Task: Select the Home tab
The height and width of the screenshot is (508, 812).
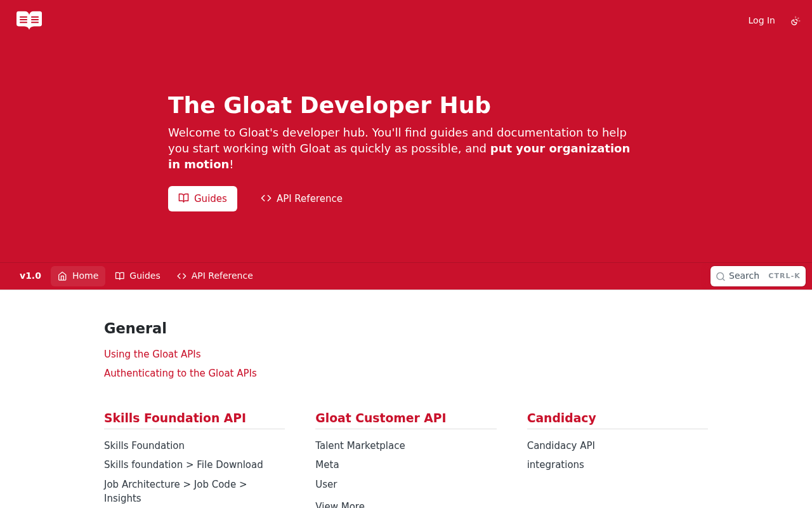Action: click(78, 276)
